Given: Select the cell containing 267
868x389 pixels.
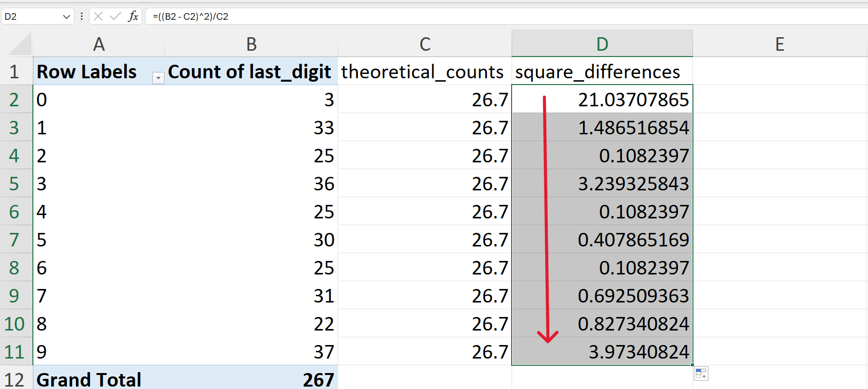Looking at the screenshot, I should 251,379.
